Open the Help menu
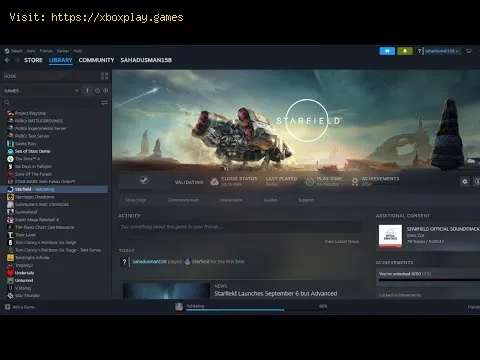Image resolution: width=480 pixels, height=360 pixels. [x=78, y=51]
